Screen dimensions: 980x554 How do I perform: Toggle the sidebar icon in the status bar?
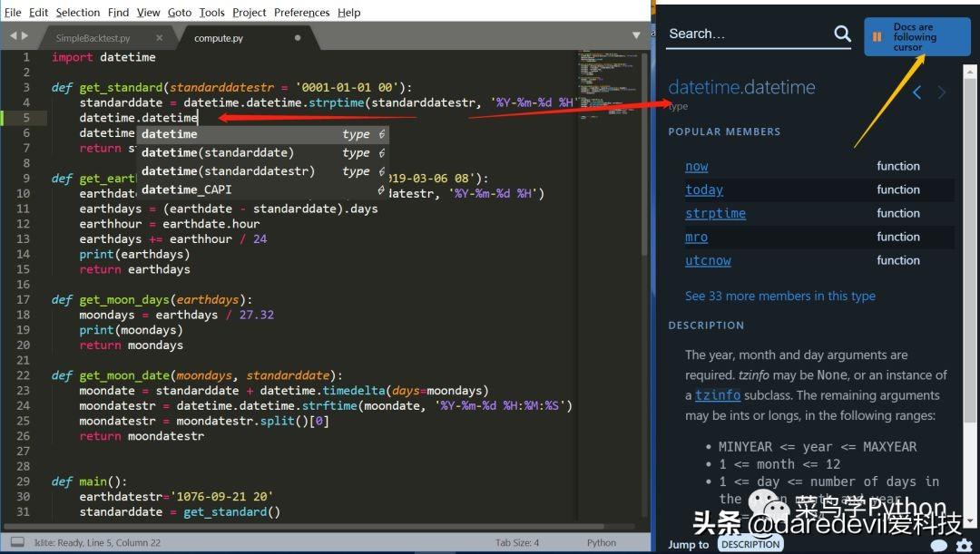click(x=17, y=542)
